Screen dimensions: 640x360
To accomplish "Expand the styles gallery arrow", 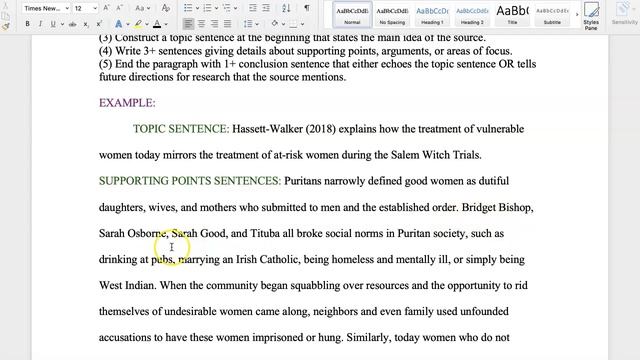I will pos(577,15).
